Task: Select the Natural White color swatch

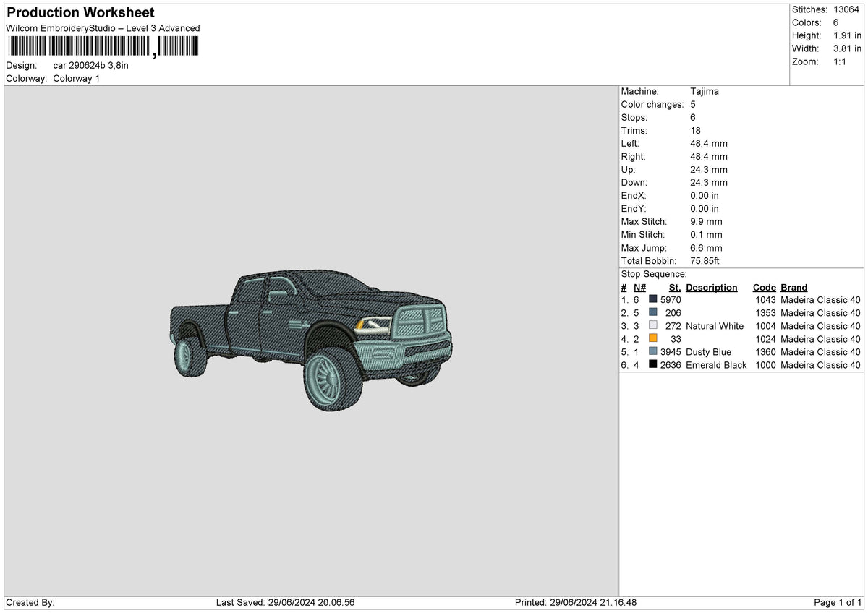Action: pyautogui.click(x=653, y=325)
